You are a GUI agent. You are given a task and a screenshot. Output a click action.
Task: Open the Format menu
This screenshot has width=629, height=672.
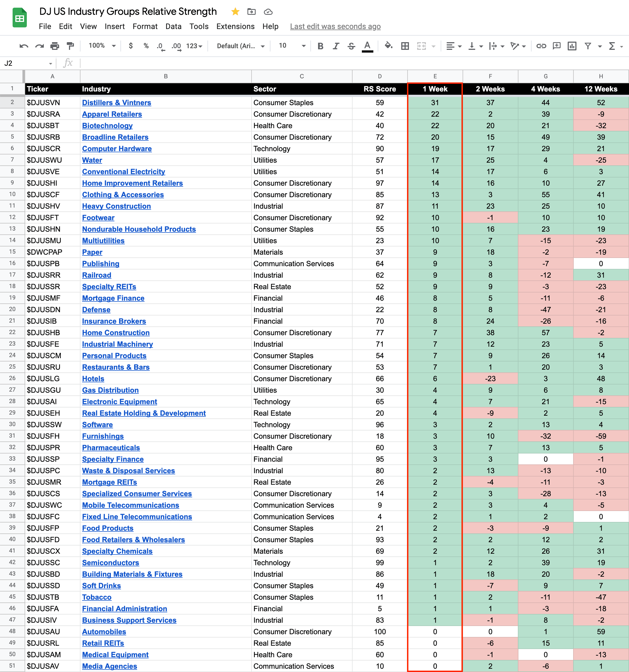pyautogui.click(x=145, y=26)
